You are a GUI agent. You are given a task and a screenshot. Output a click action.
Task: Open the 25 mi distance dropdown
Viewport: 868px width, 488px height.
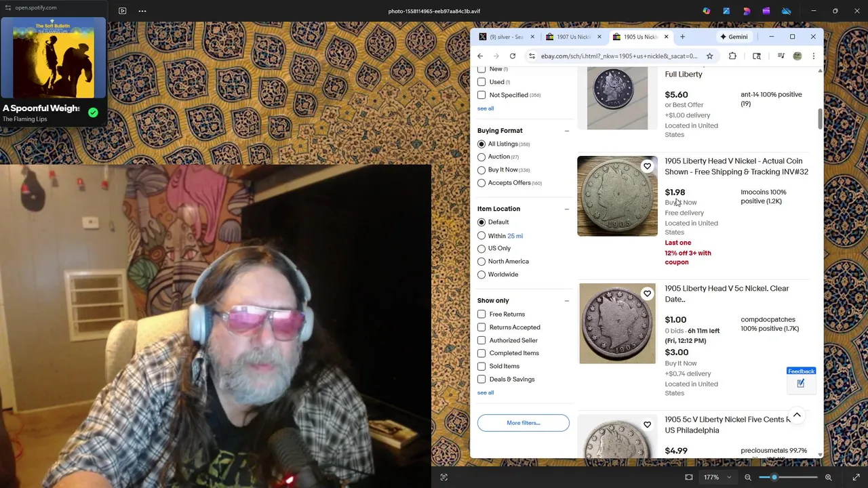[x=515, y=236]
